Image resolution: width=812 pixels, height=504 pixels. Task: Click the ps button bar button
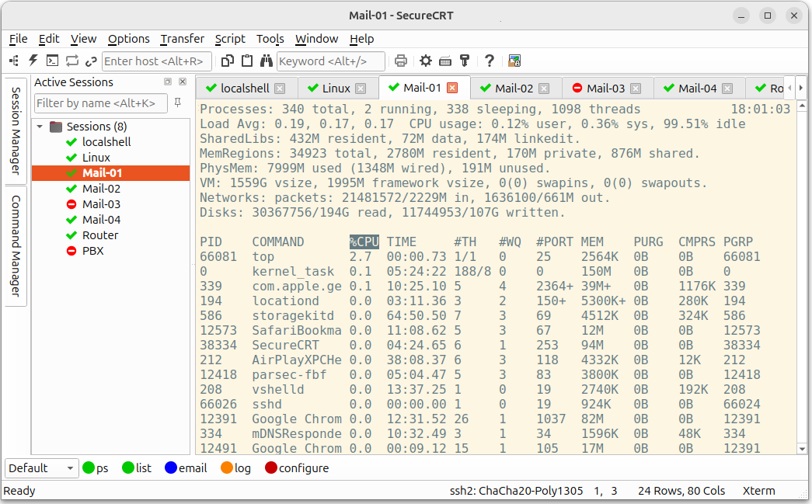pos(96,468)
